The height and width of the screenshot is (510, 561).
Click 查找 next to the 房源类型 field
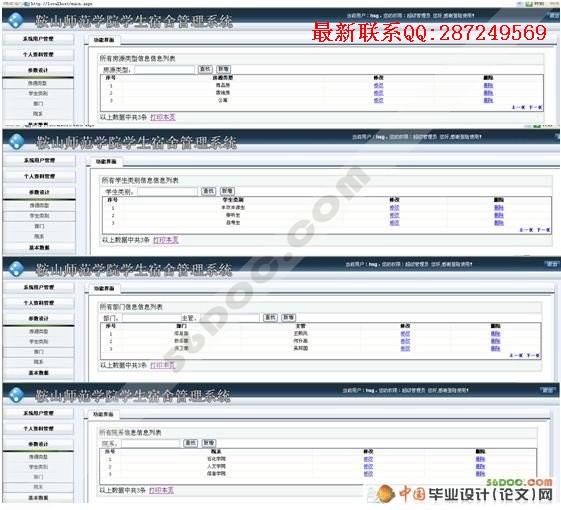click(x=205, y=69)
